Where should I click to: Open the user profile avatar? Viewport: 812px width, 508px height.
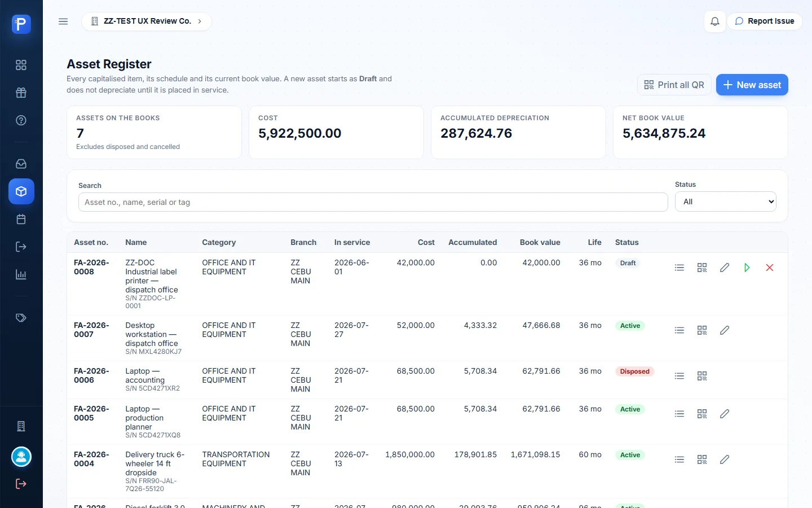pyautogui.click(x=21, y=457)
